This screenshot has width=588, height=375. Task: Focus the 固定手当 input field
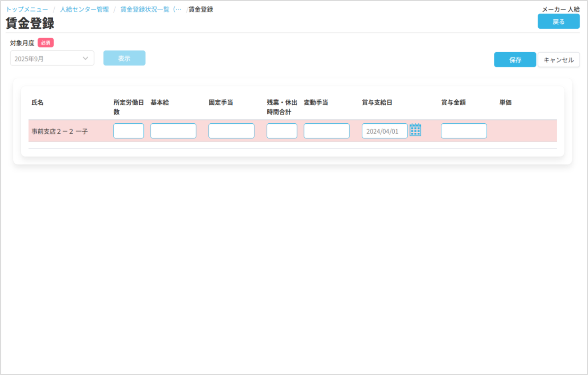click(x=231, y=131)
